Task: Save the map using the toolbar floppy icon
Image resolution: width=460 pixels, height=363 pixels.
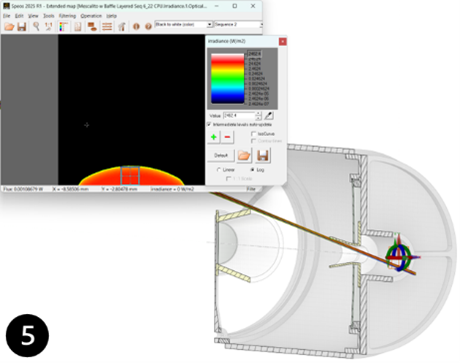Action: 22,26
